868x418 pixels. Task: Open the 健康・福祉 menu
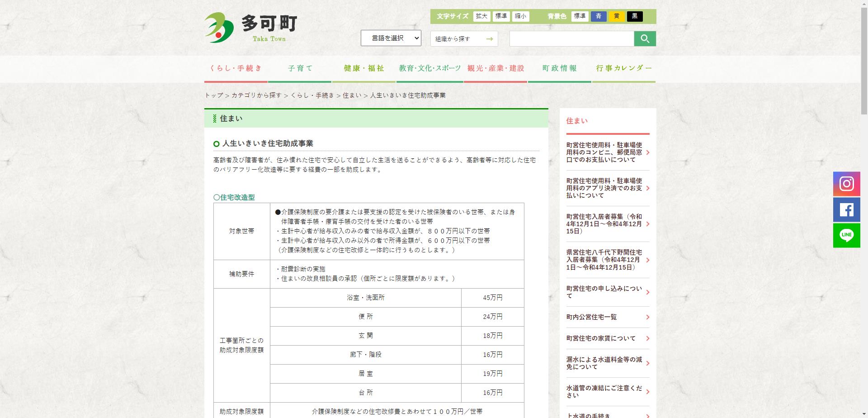point(364,69)
